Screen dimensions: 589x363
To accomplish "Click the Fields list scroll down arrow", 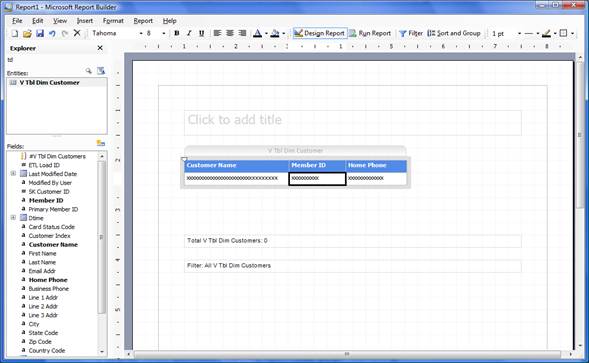I will point(101,351).
